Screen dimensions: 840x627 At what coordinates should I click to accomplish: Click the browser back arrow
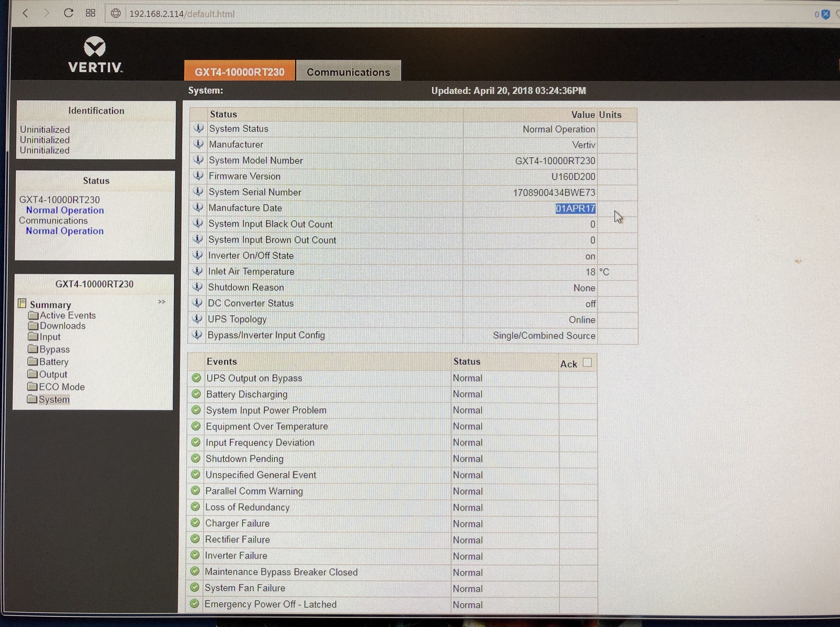click(x=25, y=14)
